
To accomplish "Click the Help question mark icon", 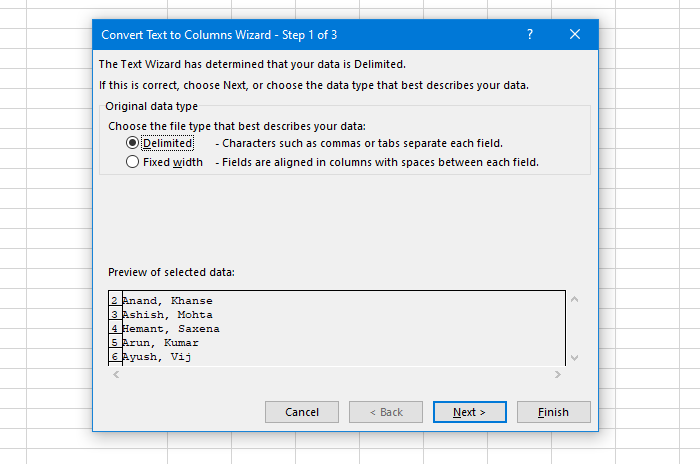I will (530, 34).
